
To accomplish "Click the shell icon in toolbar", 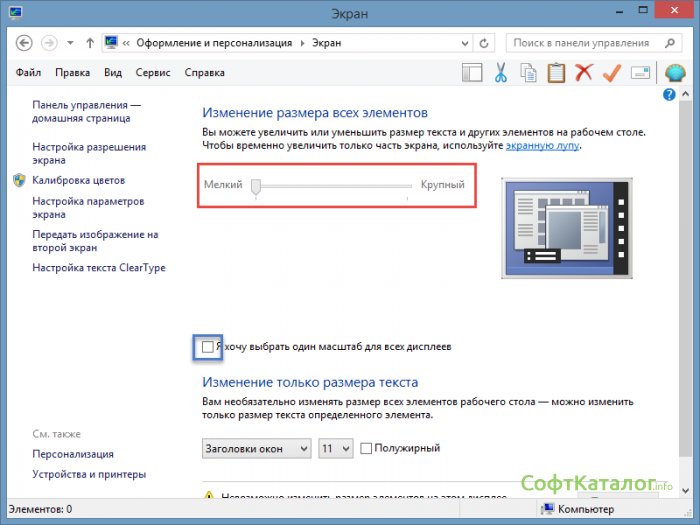I will point(676,73).
